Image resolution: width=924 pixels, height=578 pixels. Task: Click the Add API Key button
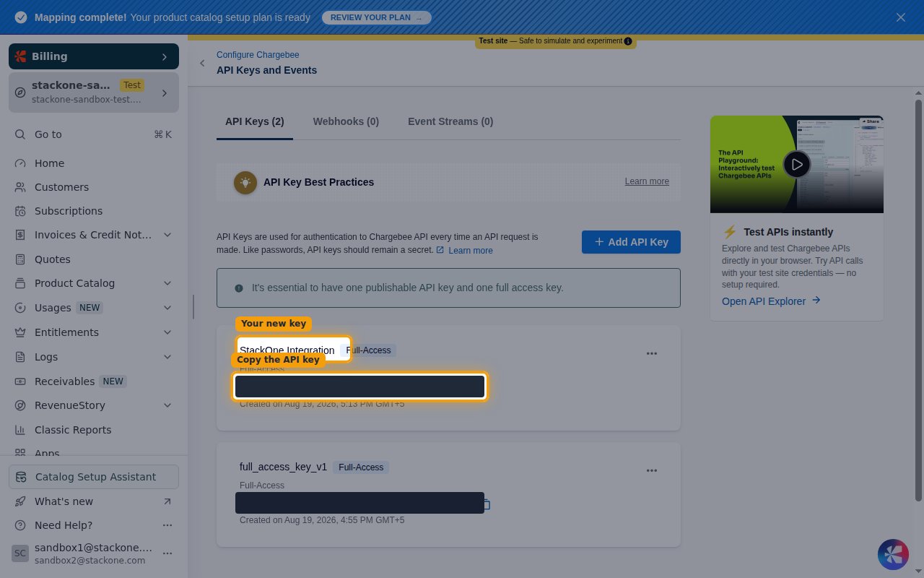click(631, 242)
